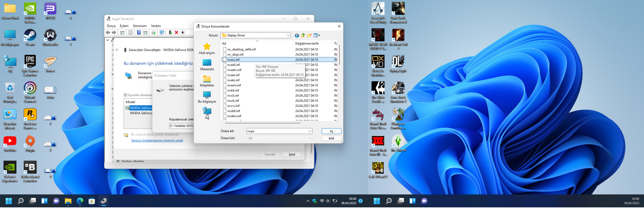644x209 pixels.
Task: Select Origin desktop icon
Action: (x=30, y=143)
